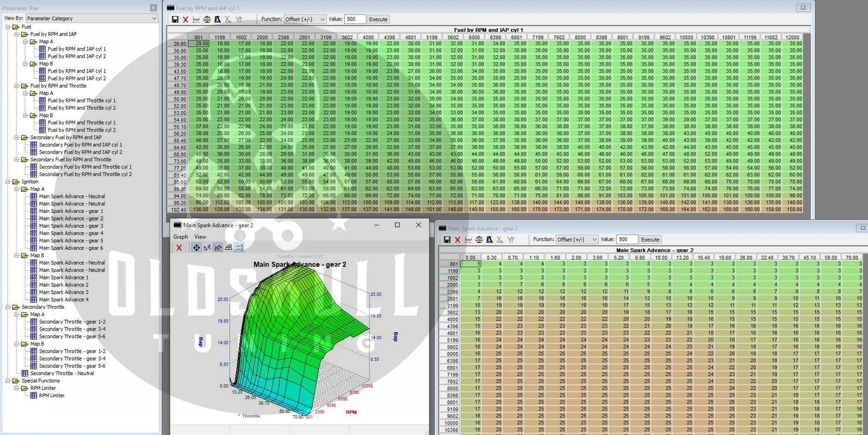
Task: Open Function dropdown in Spark Advance table window
Action: click(x=577, y=240)
